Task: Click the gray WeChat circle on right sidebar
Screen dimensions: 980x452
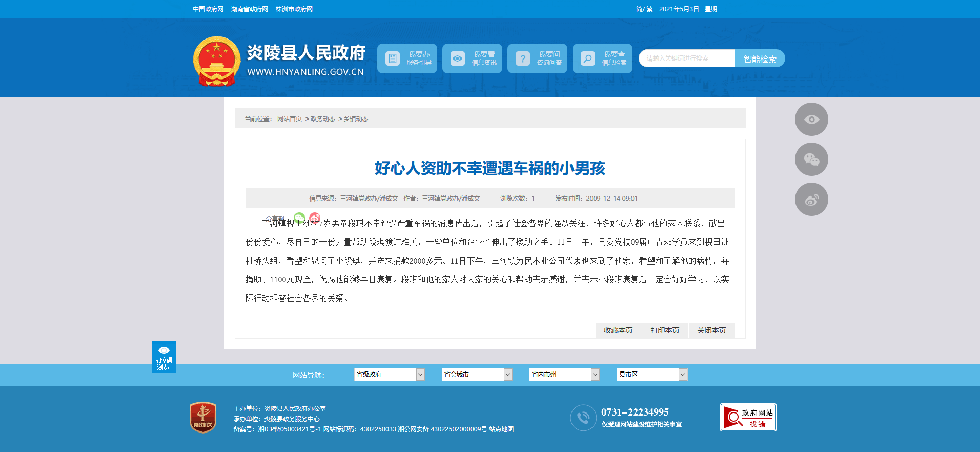Action: tap(811, 160)
